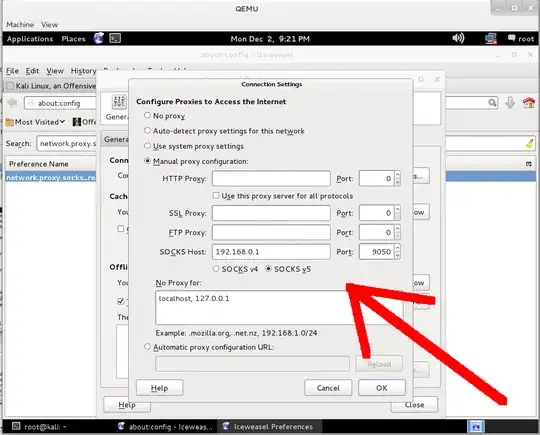Decrease the SSL Proxy port value

[x=398, y=217]
